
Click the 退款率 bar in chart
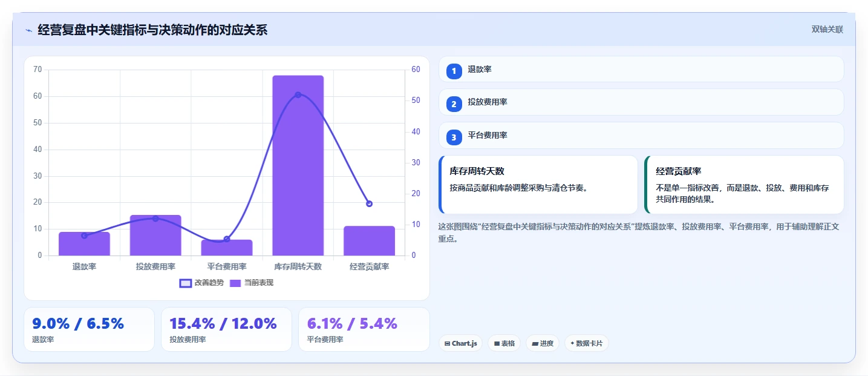click(84, 244)
